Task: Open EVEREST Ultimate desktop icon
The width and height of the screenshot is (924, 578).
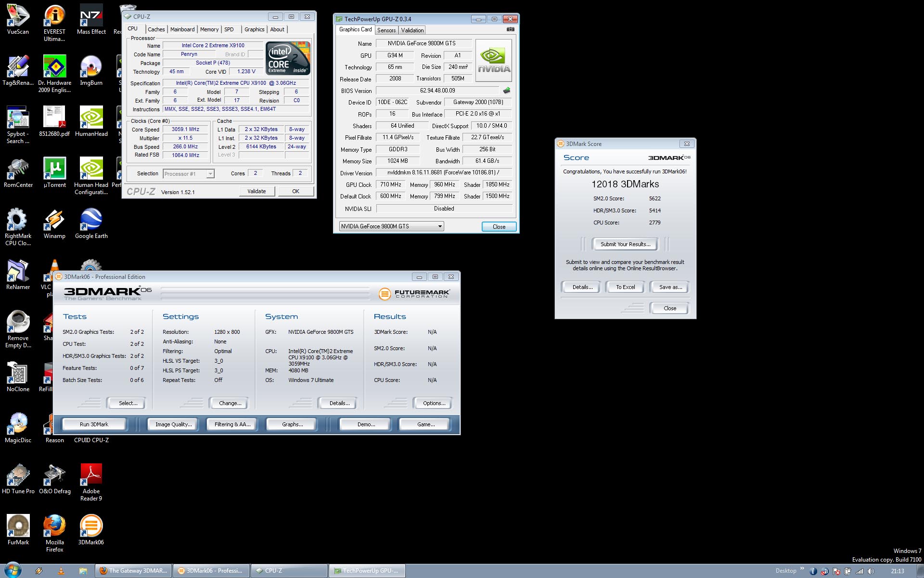Action: [x=54, y=23]
